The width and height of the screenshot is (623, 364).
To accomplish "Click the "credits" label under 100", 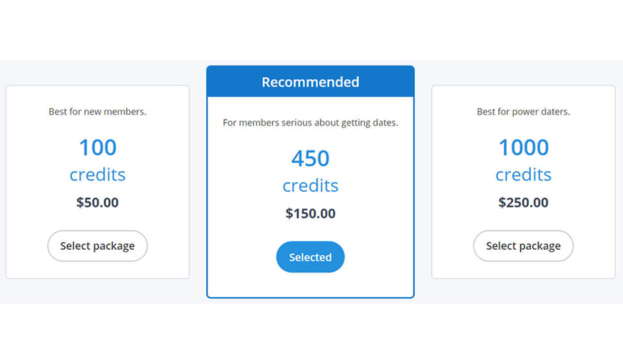I will pyautogui.click(x=97, y=175).
